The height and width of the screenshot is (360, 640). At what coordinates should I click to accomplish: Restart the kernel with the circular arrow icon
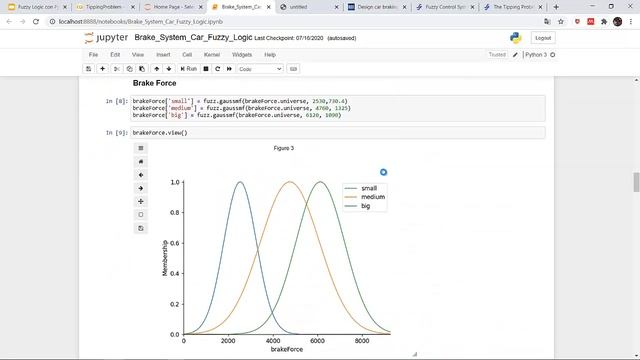(x=218, y=69)
